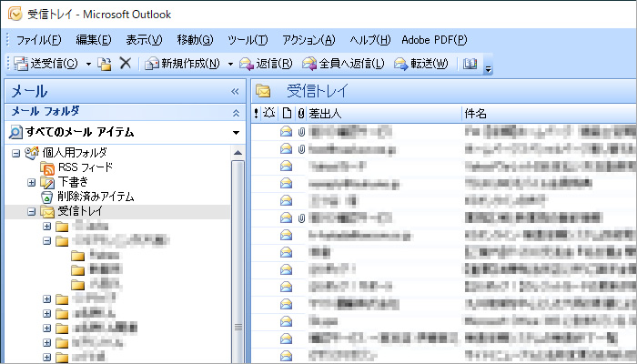Click the move to folder icon
The image size is (637, 364).
(x=105, y=64)
